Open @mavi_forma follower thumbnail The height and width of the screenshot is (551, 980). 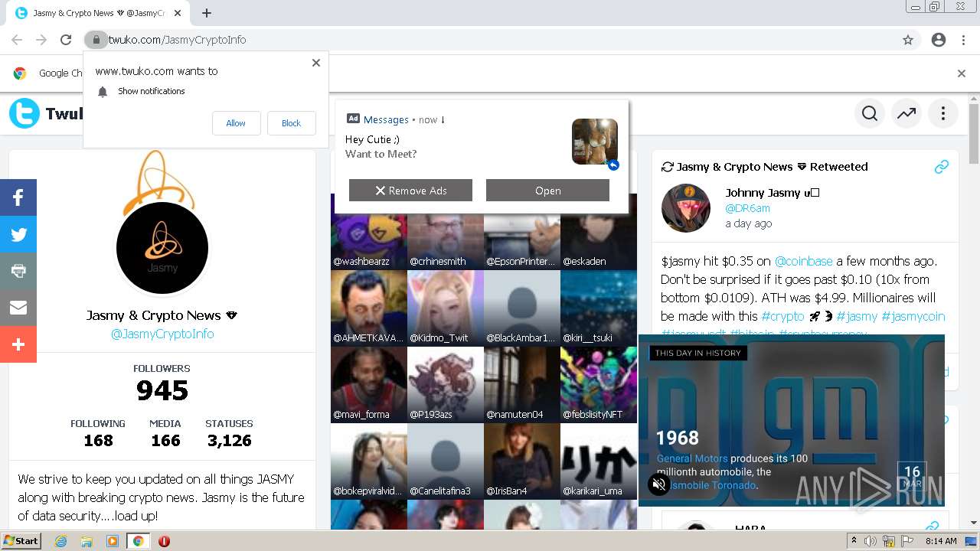point(369,385)
